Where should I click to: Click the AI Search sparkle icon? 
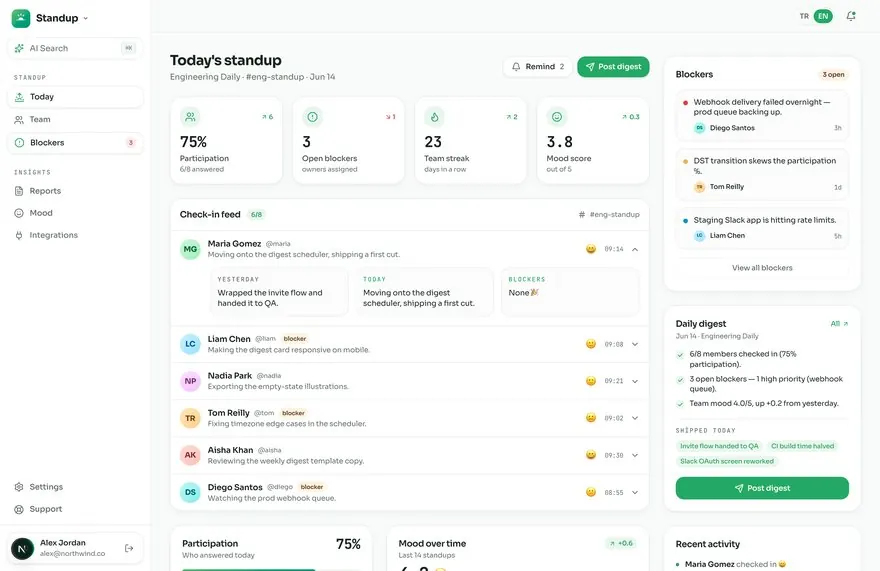pos(19,48)
